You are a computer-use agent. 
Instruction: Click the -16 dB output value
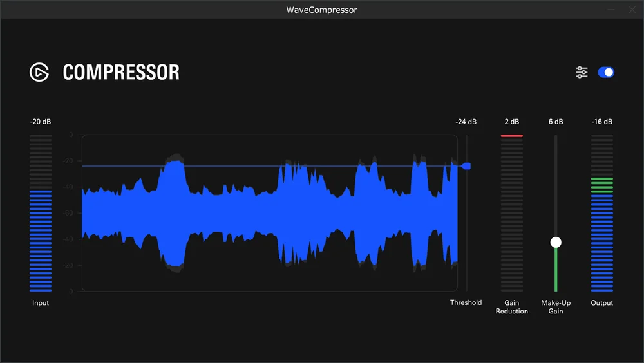click(x=601, y=122)
